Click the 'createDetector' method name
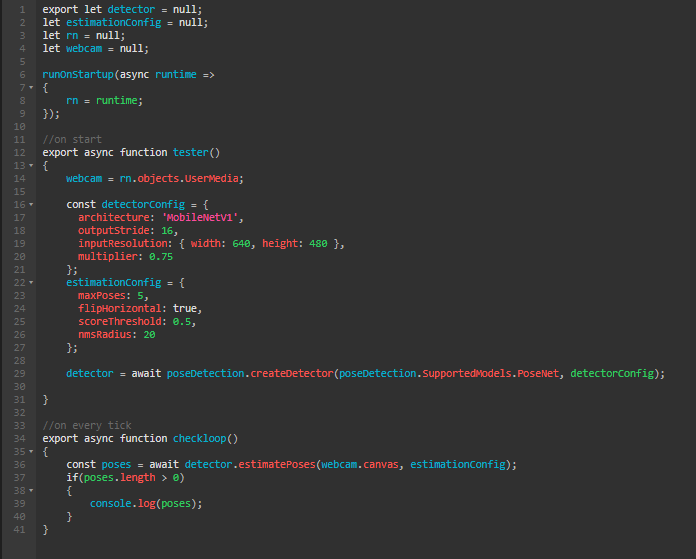Screen dimensions: 696x559 (x=292, y=373)
